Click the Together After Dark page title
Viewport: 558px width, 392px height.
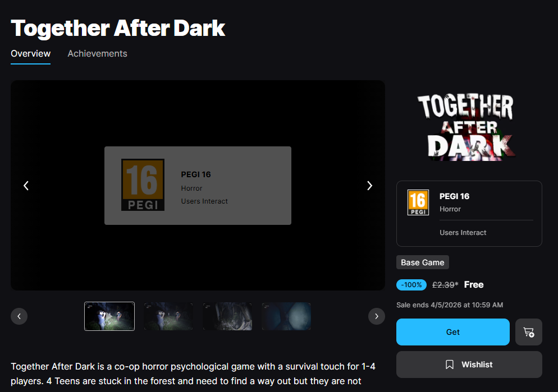click(x=118, y=27)
